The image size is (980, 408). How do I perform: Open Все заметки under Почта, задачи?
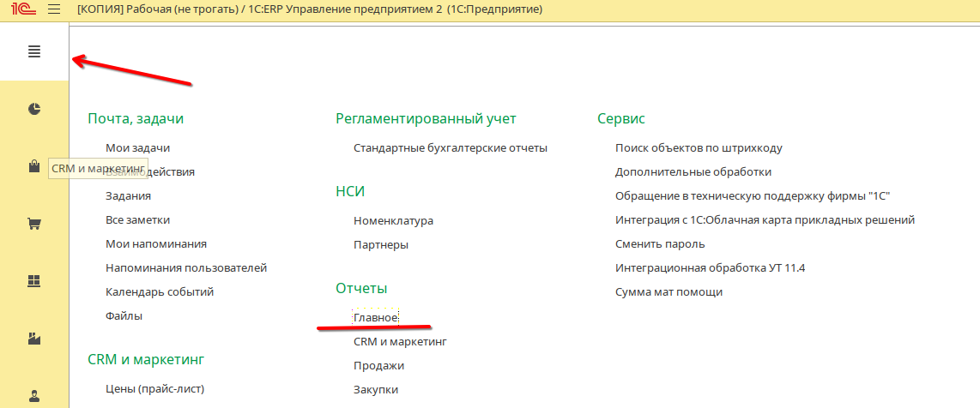(x=137, y=219)
